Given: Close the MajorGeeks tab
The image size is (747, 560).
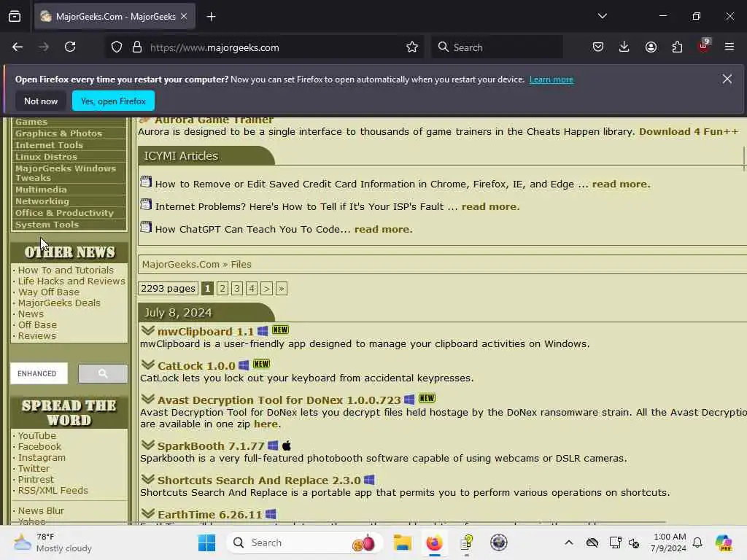Looking at the screenshot, I should [x=184, y=16].
